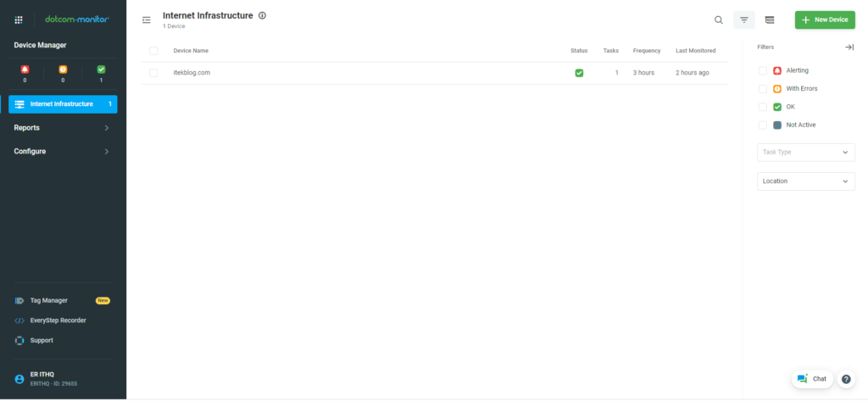Sort by Last Monitored column header
The image size is (868, 401).
[695, 51]
